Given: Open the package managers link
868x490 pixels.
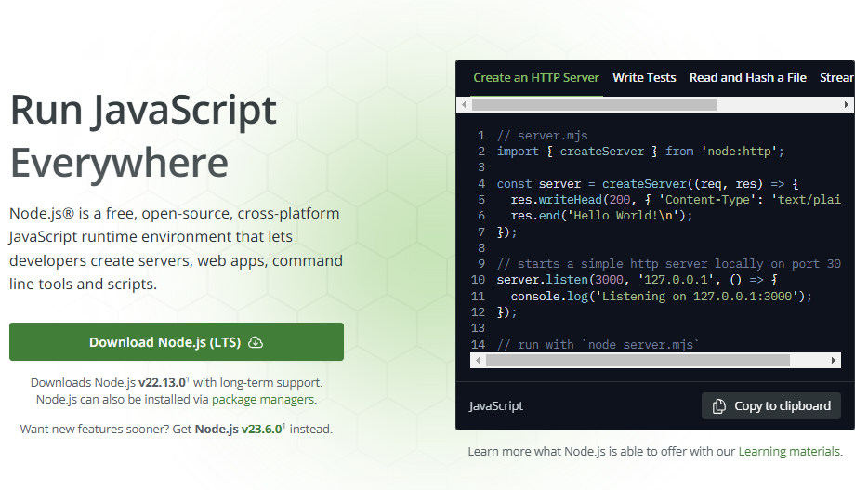Looking at the screenshot, I should (263, 399).
